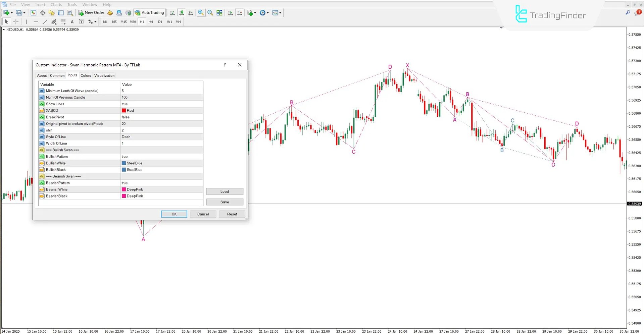Switch to the Colors tab
The height and width of the screenshot is (334, 644).
tap(86, 75)
